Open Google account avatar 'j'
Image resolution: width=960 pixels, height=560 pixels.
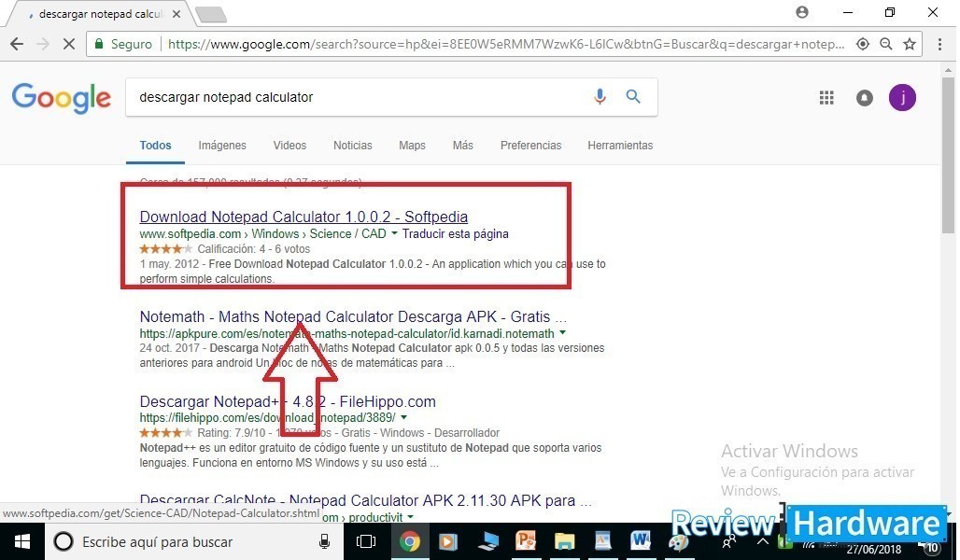pyautogui.click(x=902, y=98)
